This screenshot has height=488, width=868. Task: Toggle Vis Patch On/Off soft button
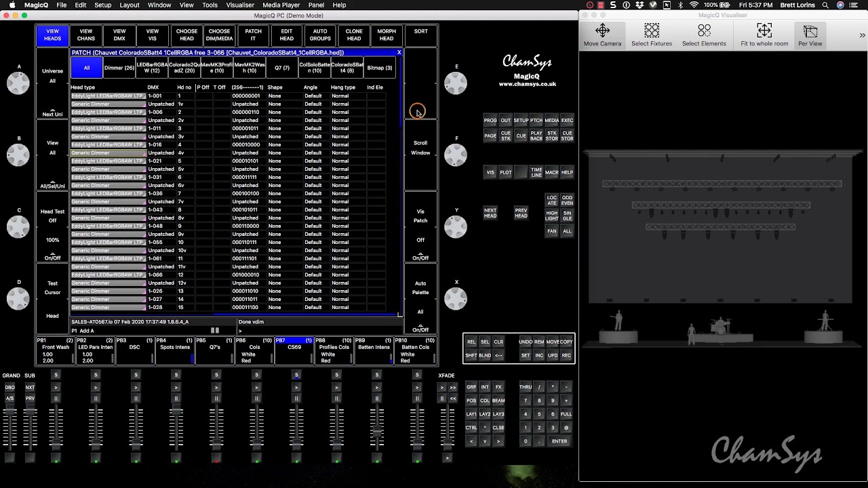(x=420, y=258)
